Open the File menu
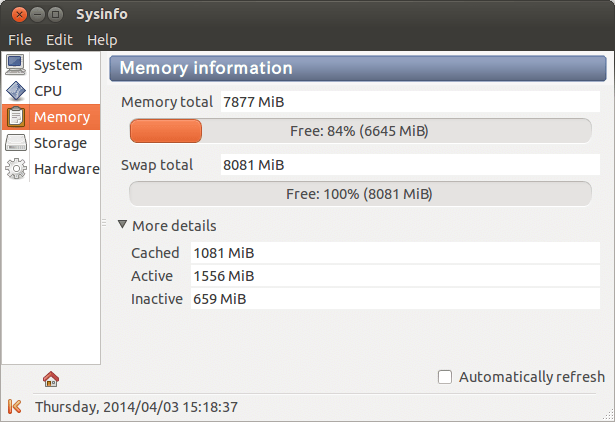The image size is (615, 422). 20,40
